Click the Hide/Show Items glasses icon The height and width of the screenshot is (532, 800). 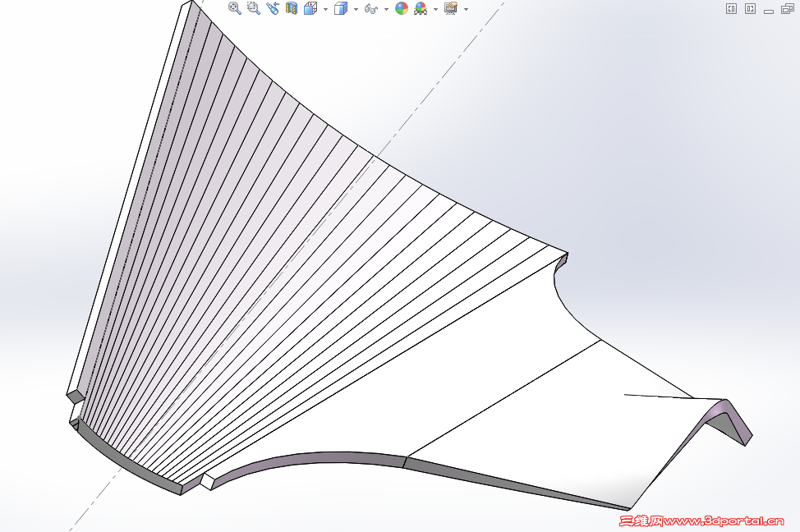tap(371, 9)
